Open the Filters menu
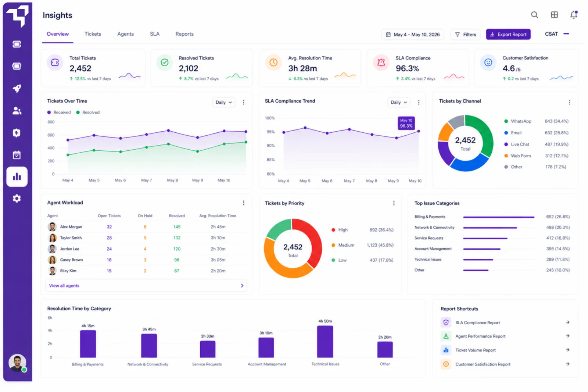This screenshot has width=588, height=392. coord(466,35)
